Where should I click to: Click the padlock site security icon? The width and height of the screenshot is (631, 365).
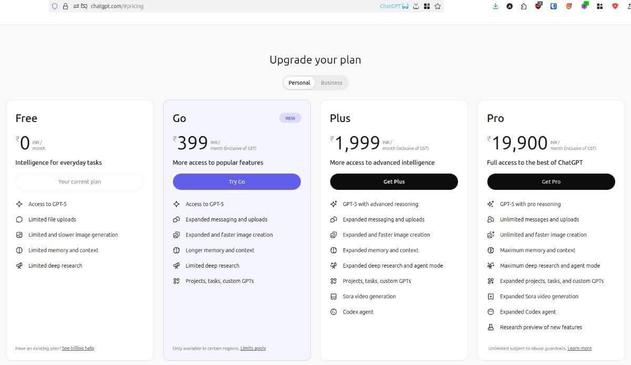[65, 6]
